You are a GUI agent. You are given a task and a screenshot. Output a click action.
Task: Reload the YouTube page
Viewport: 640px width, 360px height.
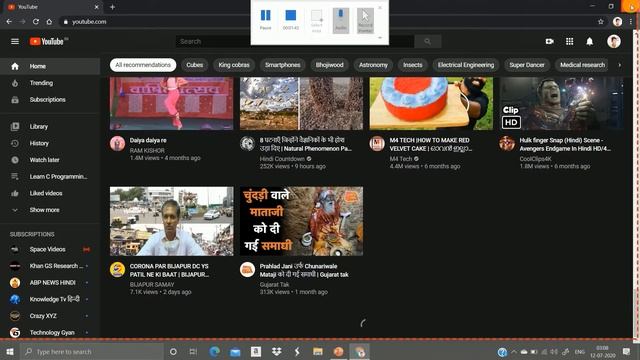coord(36,22)
